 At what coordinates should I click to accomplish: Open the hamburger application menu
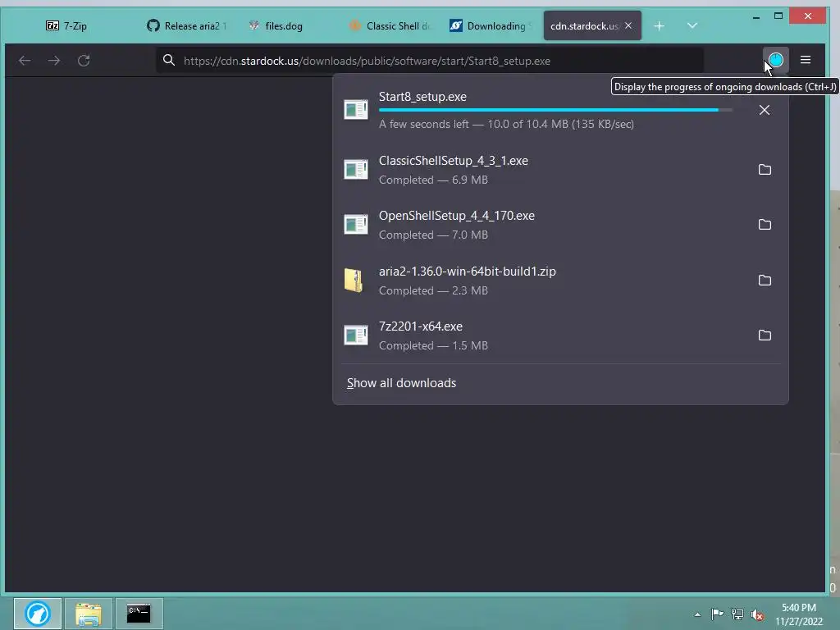tap(806, 60)
